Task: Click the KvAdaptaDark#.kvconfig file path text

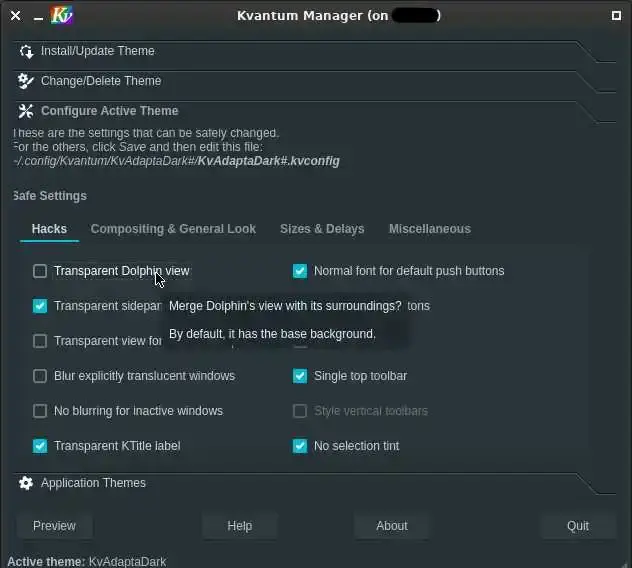Action: pyautogui.click(x=176, y=161)
